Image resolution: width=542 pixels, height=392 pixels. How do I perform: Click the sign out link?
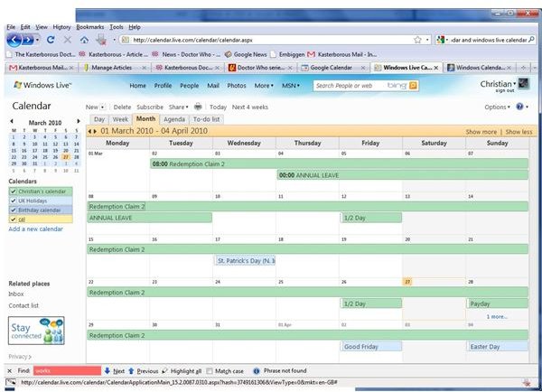click(505, 90)
